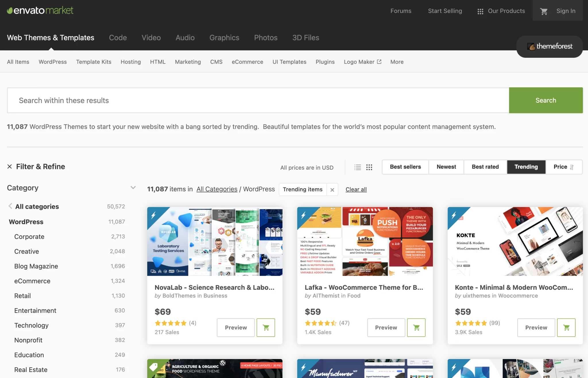588x378 pixels.
Task: Preview the Konte theme
Action: (536, 327)
